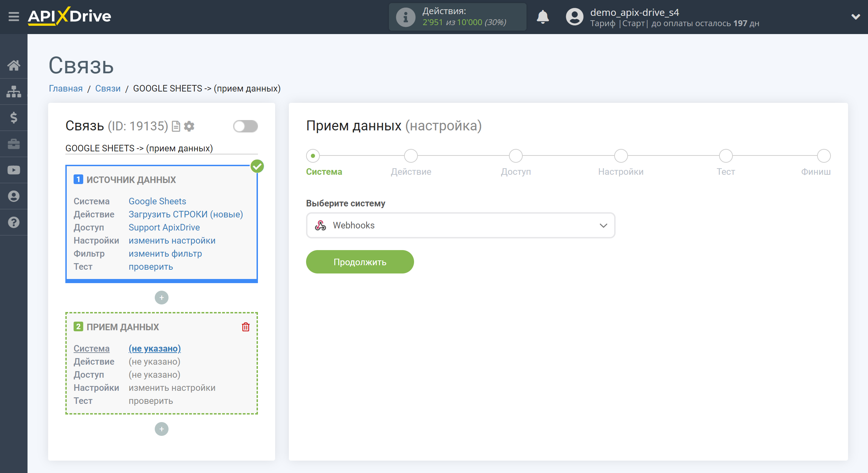Click the Система step label
868x473 pixels.
click(324, 172)
